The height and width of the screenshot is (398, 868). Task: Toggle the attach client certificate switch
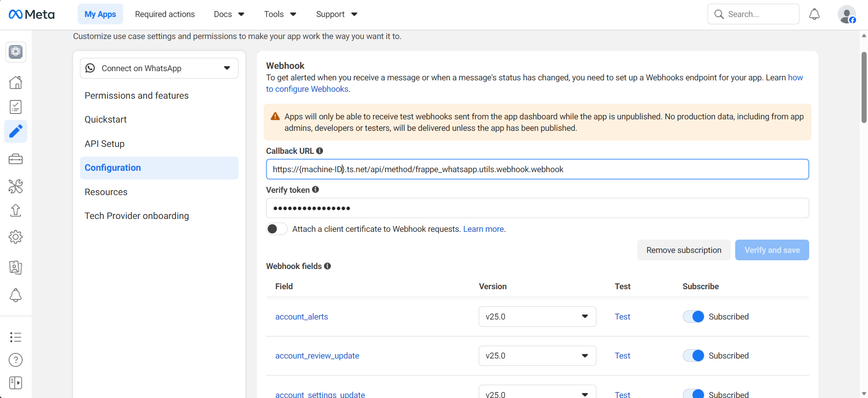277,229
